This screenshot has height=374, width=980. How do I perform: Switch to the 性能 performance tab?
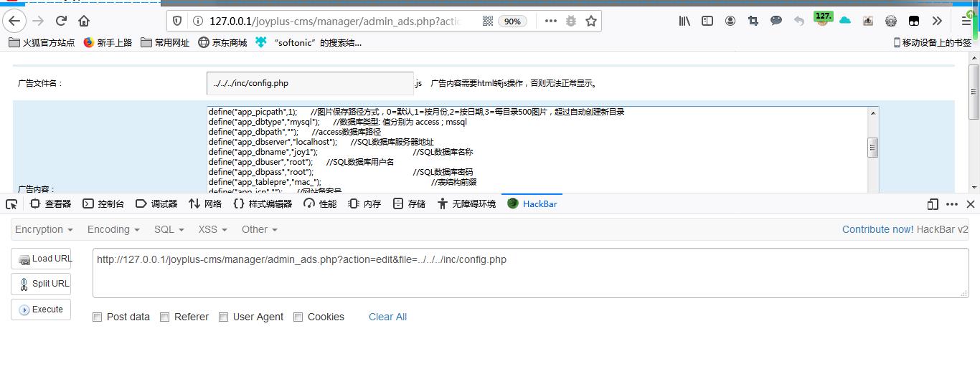pyautogui.click(x=320, y=204)
